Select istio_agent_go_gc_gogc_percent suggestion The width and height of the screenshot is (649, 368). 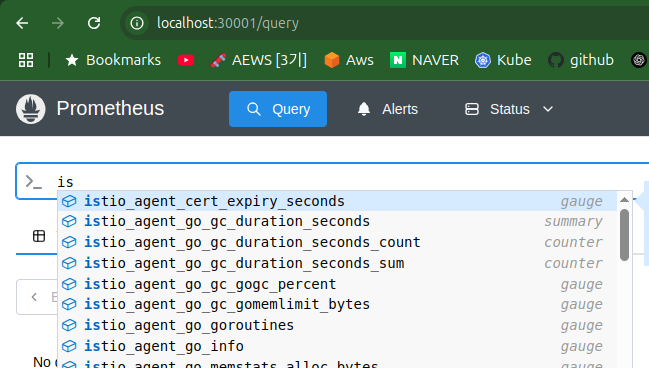pos(337,284)
